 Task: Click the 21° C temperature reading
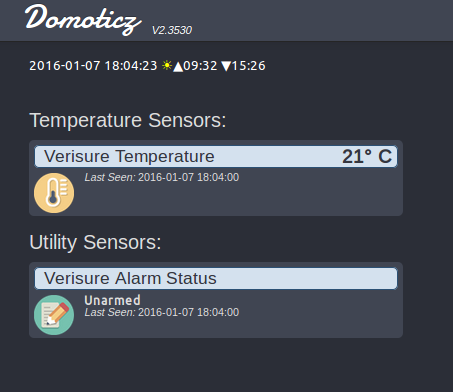tap(367, 156)
